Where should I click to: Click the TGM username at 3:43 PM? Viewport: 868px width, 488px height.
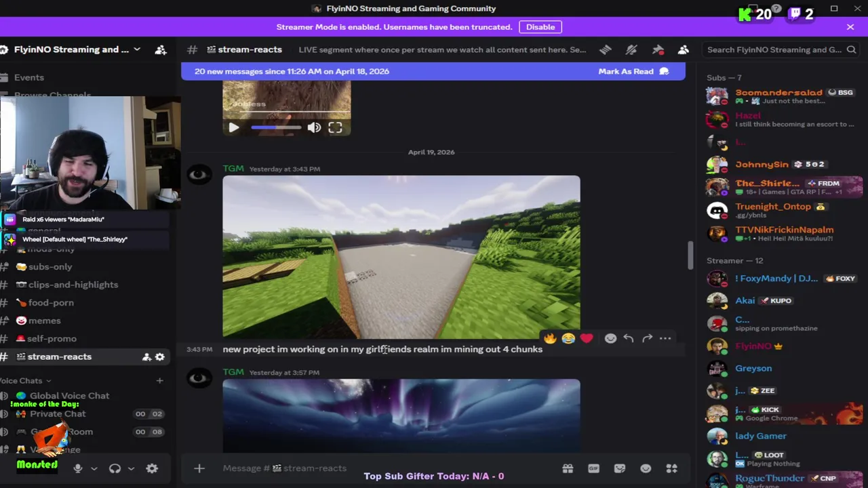coord(233,169)
